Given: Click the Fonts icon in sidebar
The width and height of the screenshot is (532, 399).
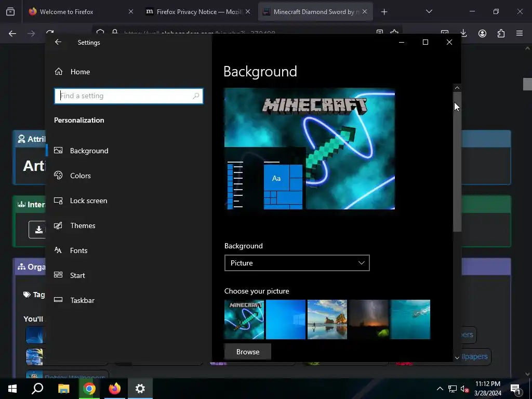Looking at the screenshot, I should tap(58, 250).
